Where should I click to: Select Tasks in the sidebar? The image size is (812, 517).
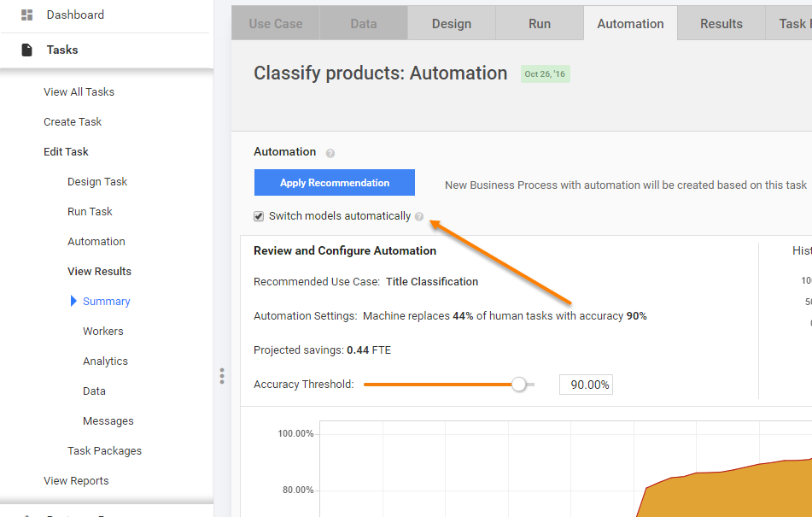(62, 50)
